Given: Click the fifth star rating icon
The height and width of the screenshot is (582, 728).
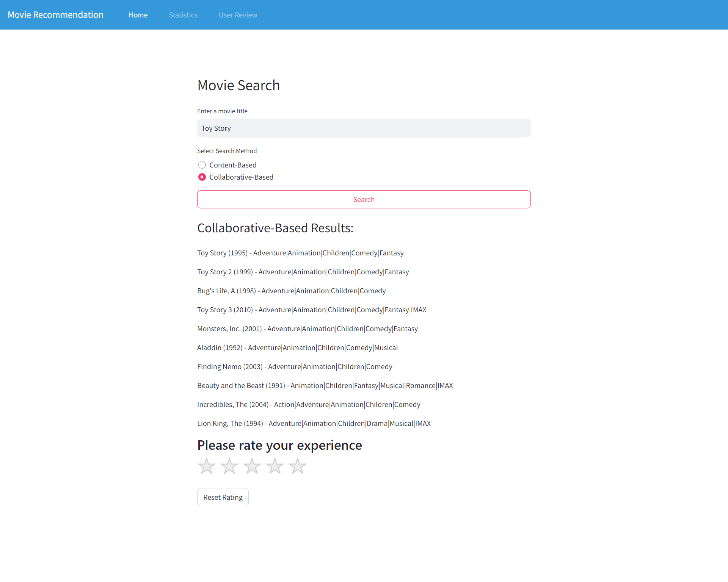Looking at the screenshot, I should pyautogui.click(x=297, y=466).
